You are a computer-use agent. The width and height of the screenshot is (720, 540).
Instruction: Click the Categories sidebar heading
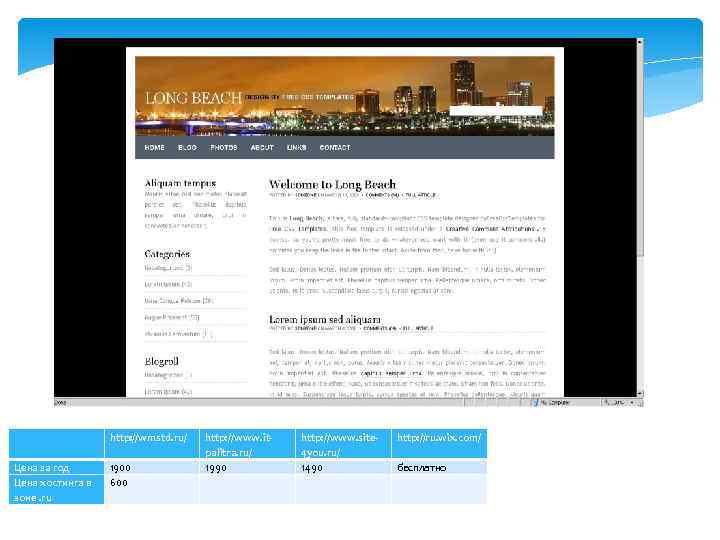[x=167, y=254]
